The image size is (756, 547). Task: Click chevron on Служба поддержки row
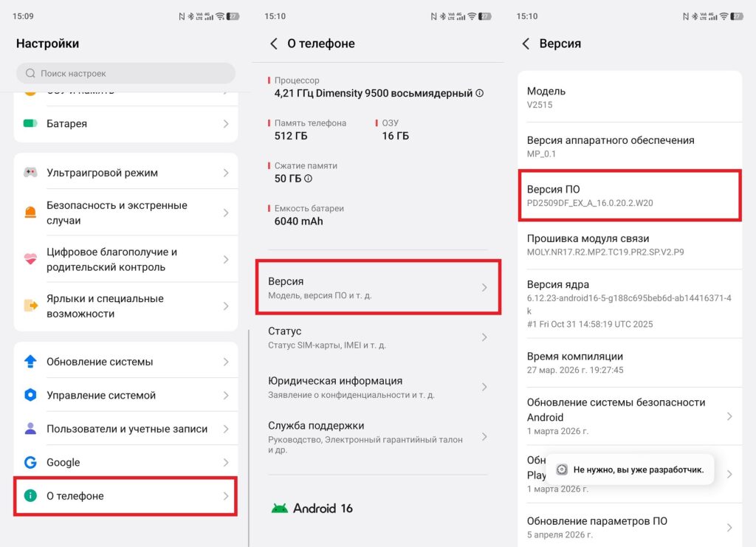[x=484, y=436]
